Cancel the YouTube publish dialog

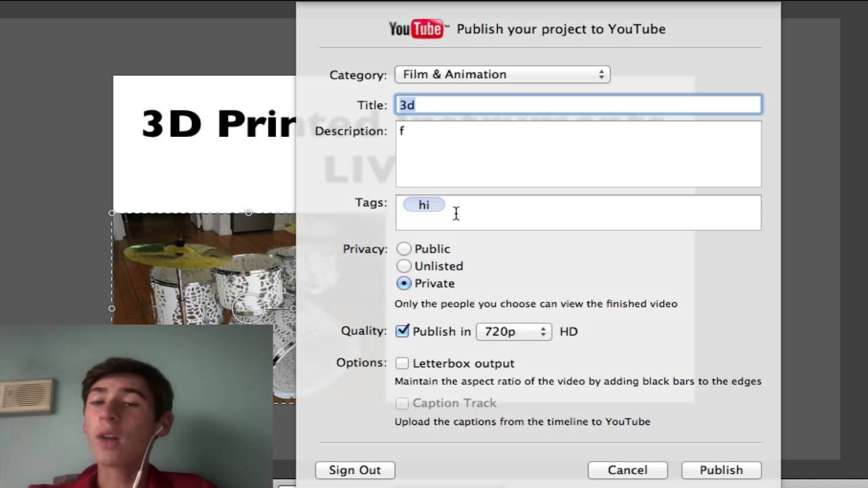627,470
